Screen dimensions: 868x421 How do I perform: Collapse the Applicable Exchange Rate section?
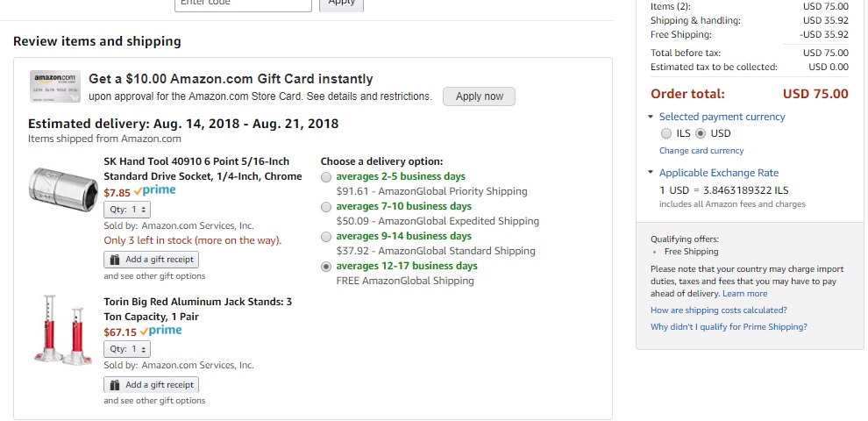651,173
